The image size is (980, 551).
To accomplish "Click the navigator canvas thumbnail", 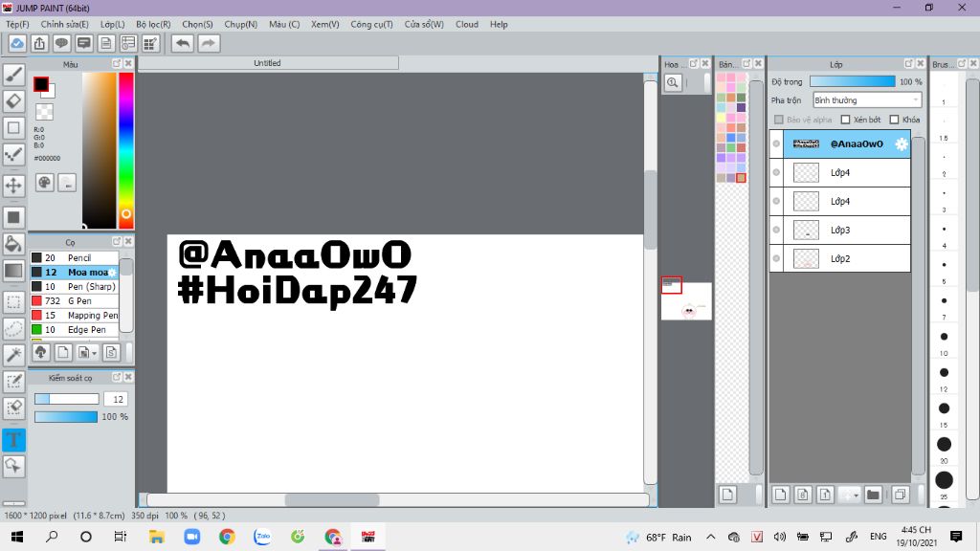I will (686, 300).
